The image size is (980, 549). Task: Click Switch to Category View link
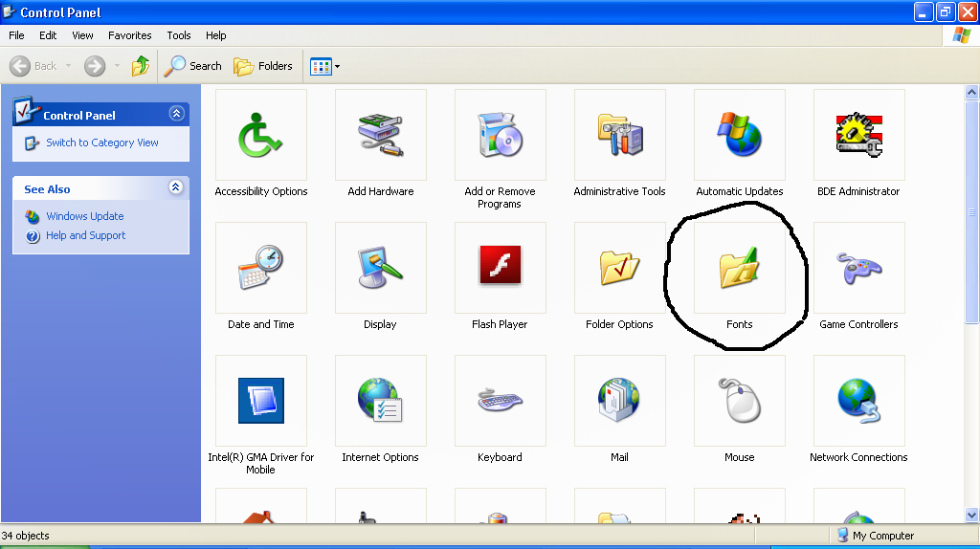pos(102,143)
